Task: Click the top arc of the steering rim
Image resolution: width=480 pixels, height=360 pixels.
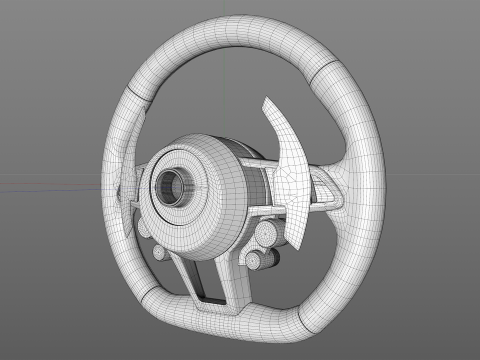Action: click(233, 43)
